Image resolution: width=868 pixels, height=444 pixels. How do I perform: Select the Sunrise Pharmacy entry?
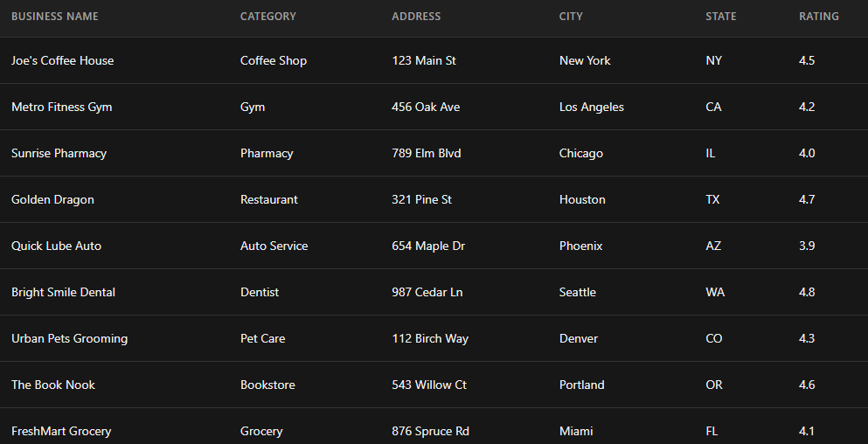click(59, 154)
